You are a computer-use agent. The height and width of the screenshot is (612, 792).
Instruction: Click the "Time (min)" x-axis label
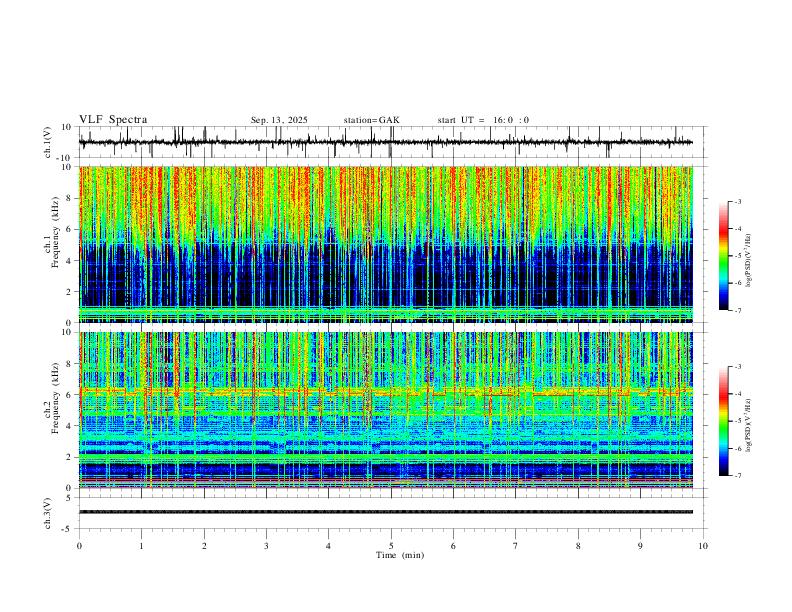pos(400,555)
